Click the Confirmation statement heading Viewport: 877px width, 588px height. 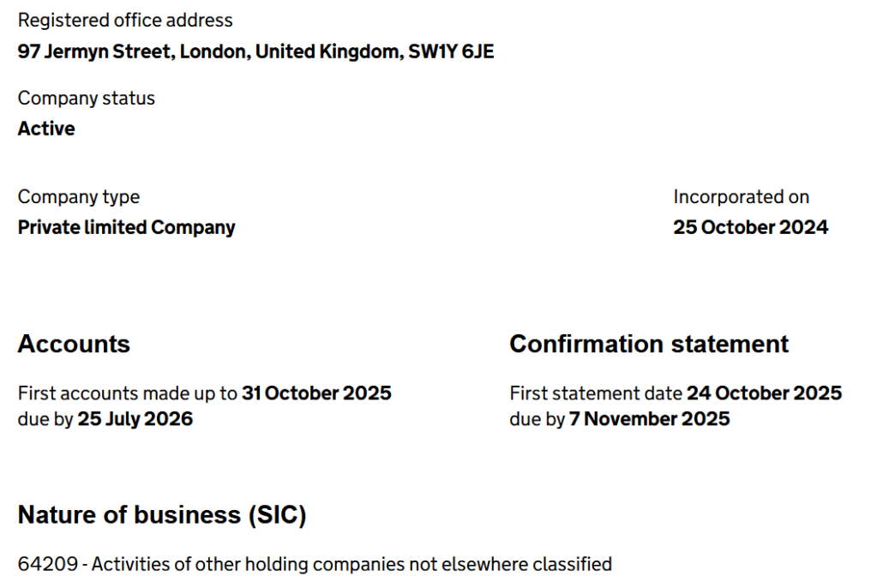tap(649, 344)
